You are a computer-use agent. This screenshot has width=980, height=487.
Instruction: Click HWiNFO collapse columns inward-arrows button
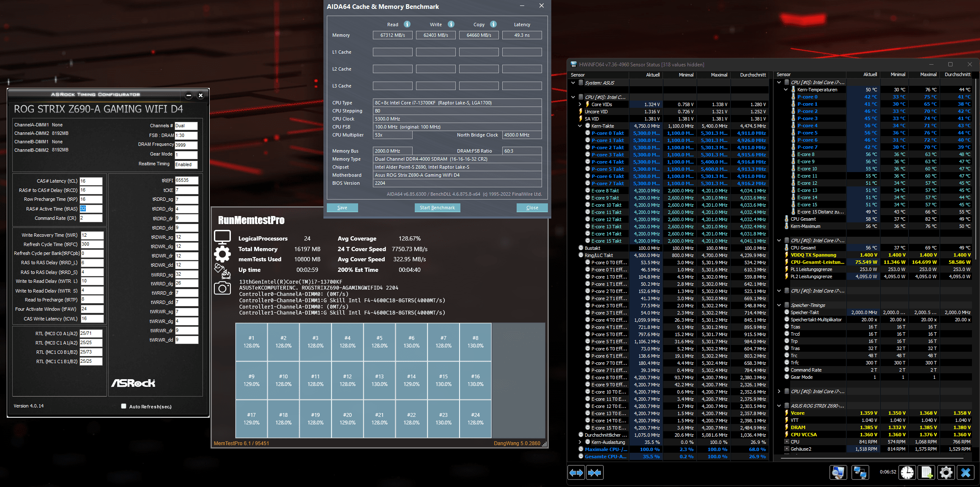tap(594, 473)
